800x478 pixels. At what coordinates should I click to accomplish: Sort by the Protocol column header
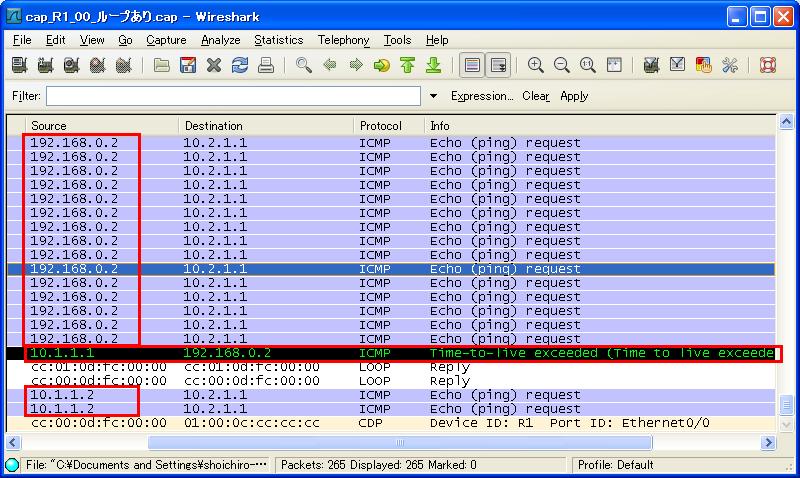pos(389,125)
